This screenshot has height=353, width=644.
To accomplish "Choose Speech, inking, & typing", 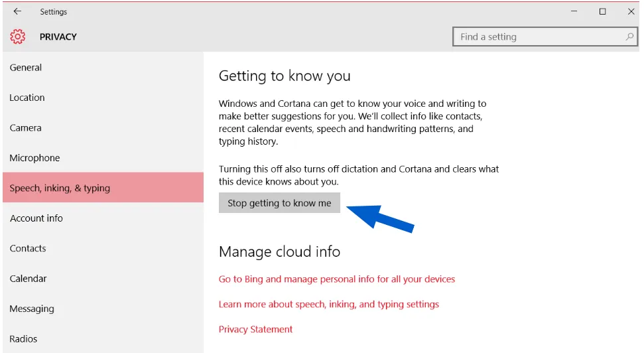I will (x=103, y=187).
